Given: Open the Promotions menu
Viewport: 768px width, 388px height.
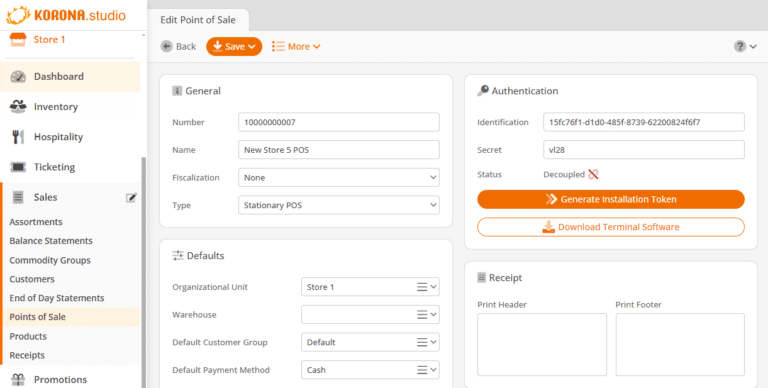Looking at the screenshot, I should tap(71, 380).
